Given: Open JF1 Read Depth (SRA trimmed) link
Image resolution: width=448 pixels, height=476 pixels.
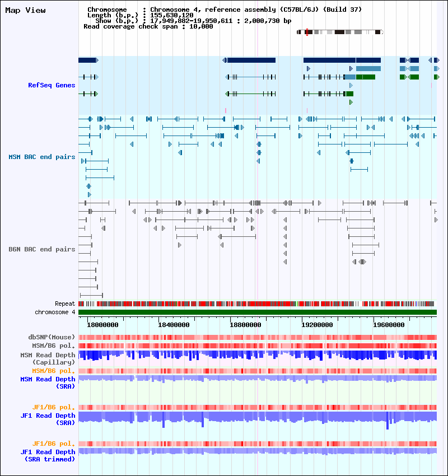Looking at the screenshot, I should pyautogui.click(x=48, y=455).
